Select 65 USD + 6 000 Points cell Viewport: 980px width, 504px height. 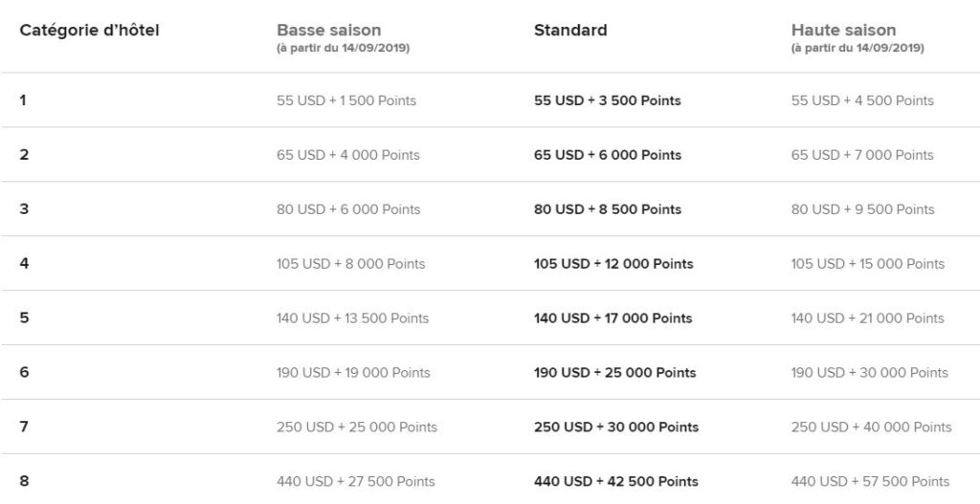(x=608, y=155)
